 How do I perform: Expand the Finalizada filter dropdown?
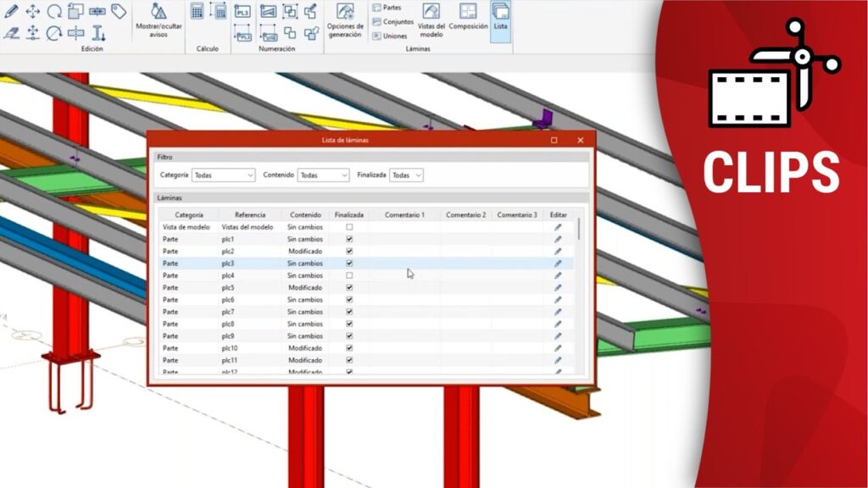(x=406, y=175)
